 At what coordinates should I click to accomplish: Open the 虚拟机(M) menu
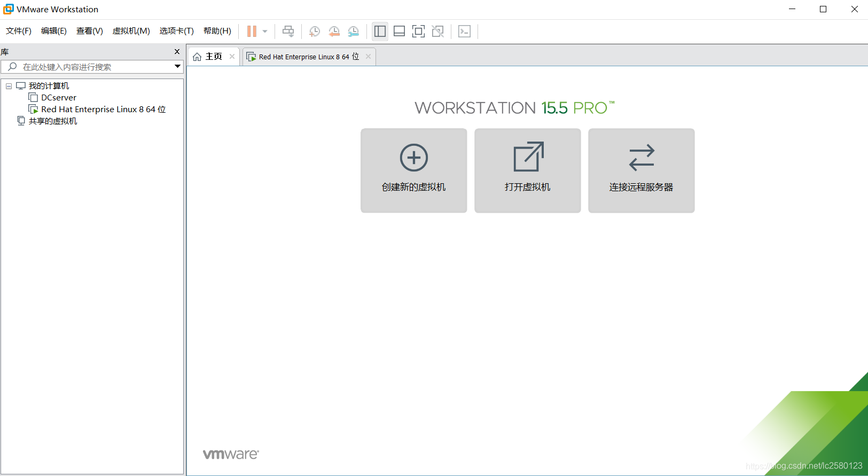coord(131,31)
